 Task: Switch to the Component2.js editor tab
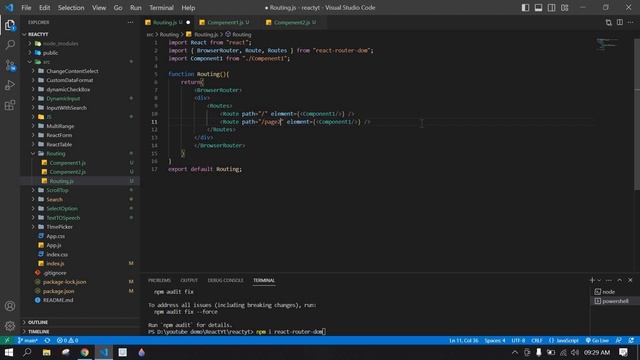tap(292, 22)
